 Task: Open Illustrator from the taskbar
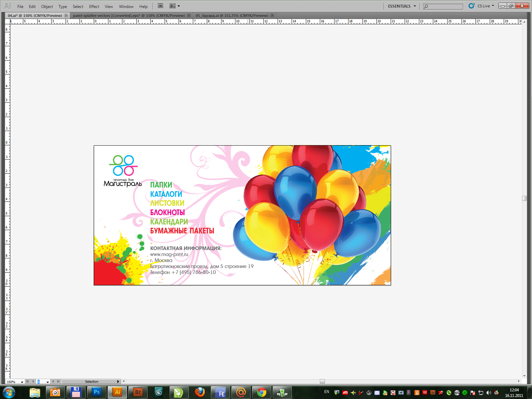click(117, 393)
